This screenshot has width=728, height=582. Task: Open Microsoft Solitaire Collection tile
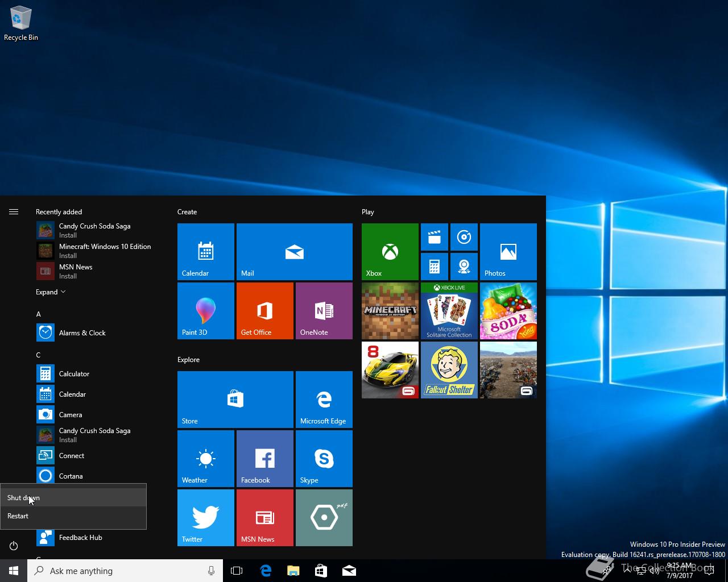tap(449, 311)
